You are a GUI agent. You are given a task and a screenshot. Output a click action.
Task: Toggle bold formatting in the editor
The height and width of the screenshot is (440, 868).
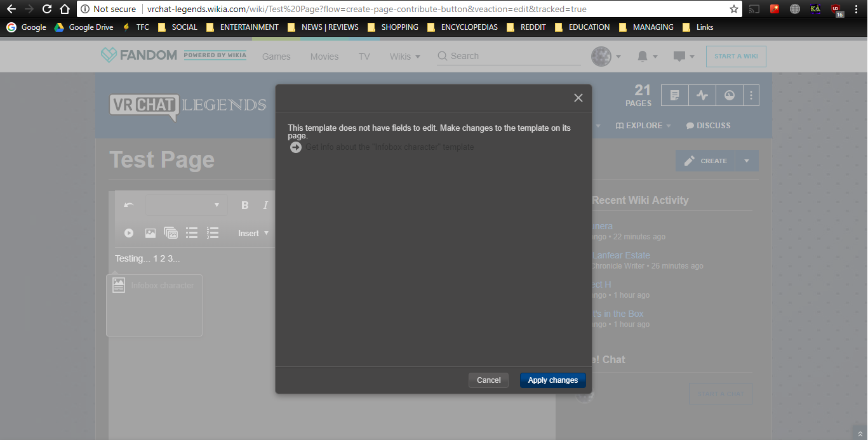pyautogui.click(x=245, y=205)
